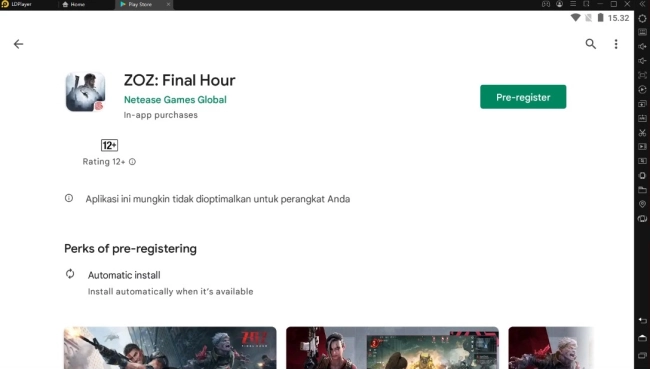Screen dimensions: 650x369
Task: Start the video recorder from sidebar
Action: (642, 147)
